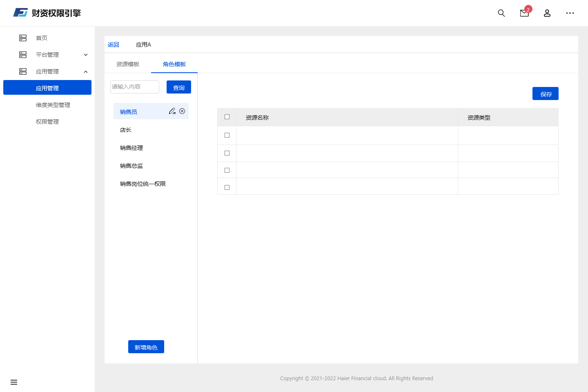Click the 平台管理 sidebar label

(47, 55)
